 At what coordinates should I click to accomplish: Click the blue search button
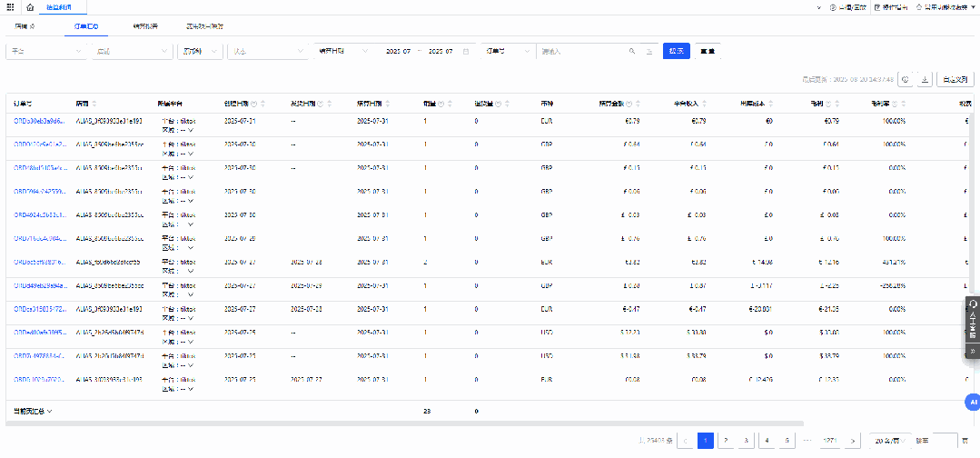coord(676,51)
